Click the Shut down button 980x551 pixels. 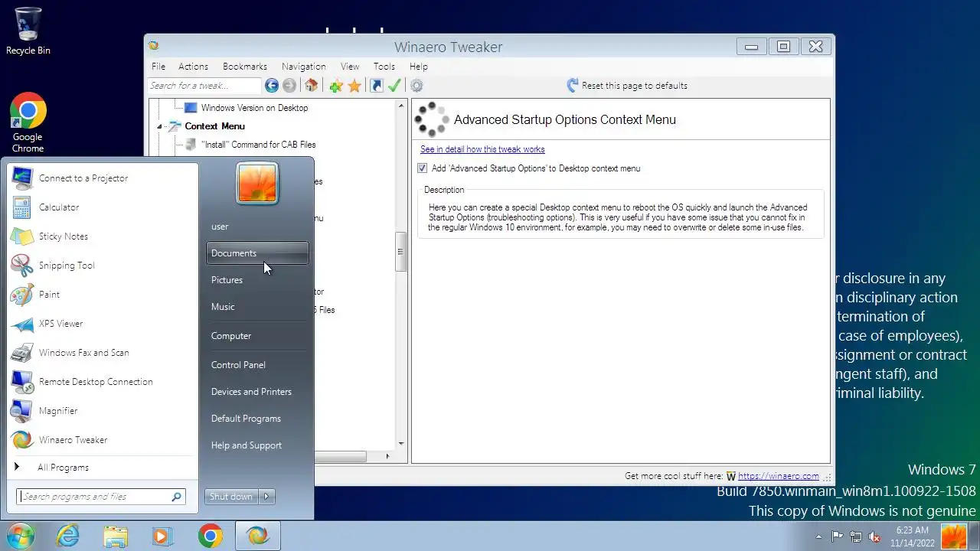[x=231, y=497]
